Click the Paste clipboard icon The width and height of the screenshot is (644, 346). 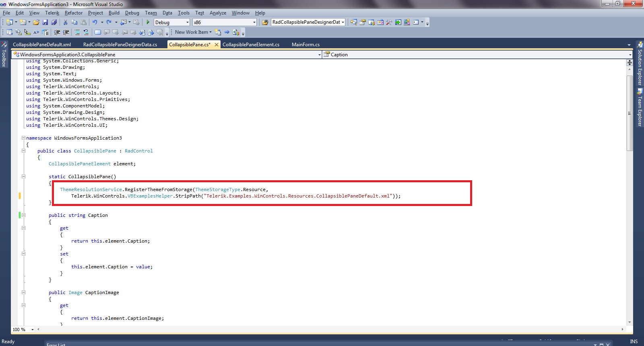[83, 22]
